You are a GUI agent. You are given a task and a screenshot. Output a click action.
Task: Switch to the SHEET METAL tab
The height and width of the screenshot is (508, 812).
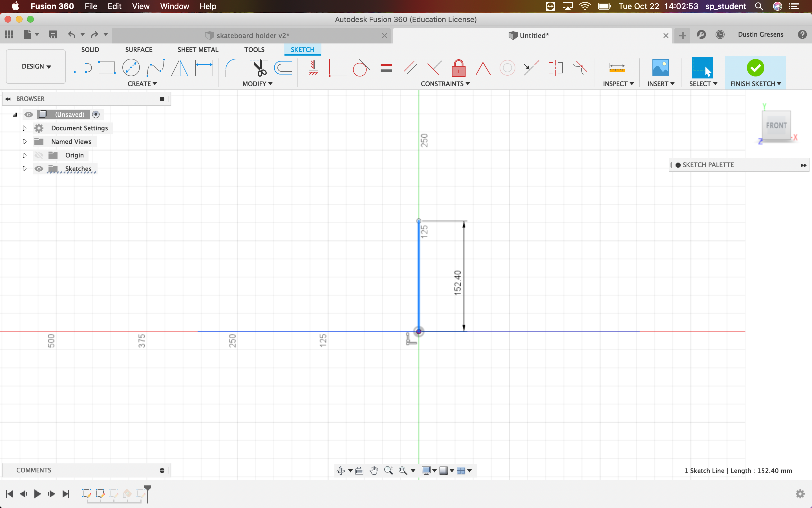(198, 49)
